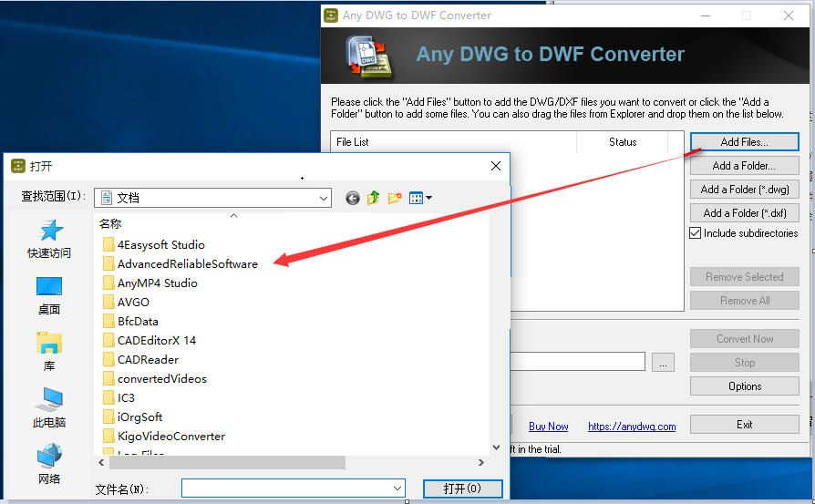Select Desktop (桌面) in places bar
This screenshot has width=815, height=504.
click(49, 295)
